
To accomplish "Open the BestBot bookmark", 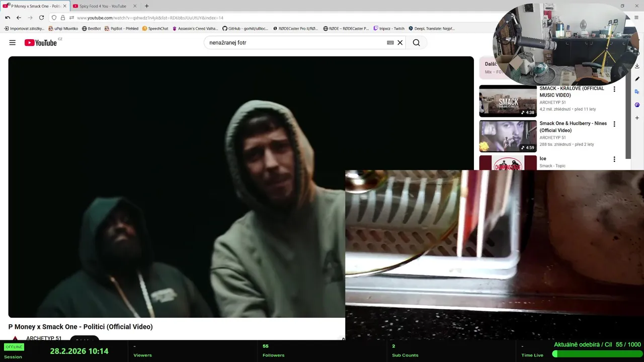I will [x=91, y=29].
